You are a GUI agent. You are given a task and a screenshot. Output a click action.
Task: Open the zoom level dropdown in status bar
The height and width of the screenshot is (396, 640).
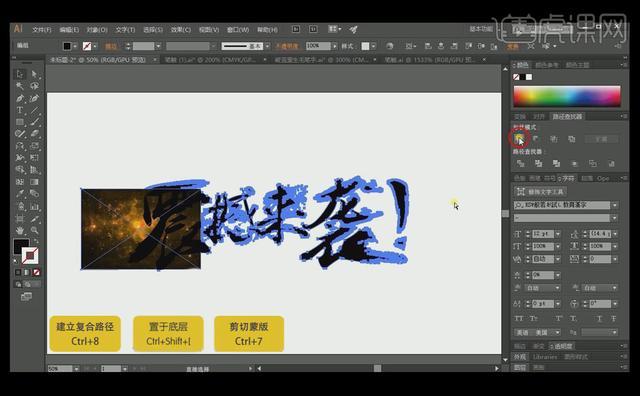click(76, 369)
